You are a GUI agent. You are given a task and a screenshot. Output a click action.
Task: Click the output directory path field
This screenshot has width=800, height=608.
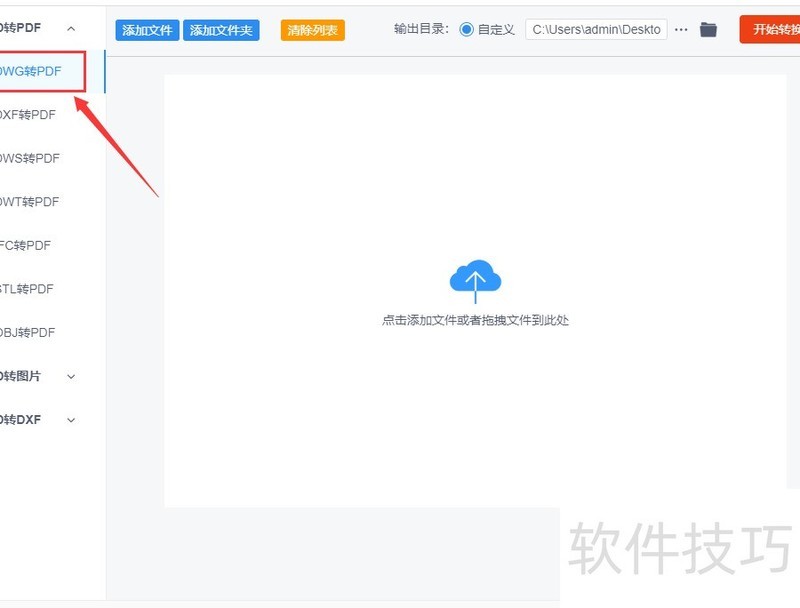596,30
